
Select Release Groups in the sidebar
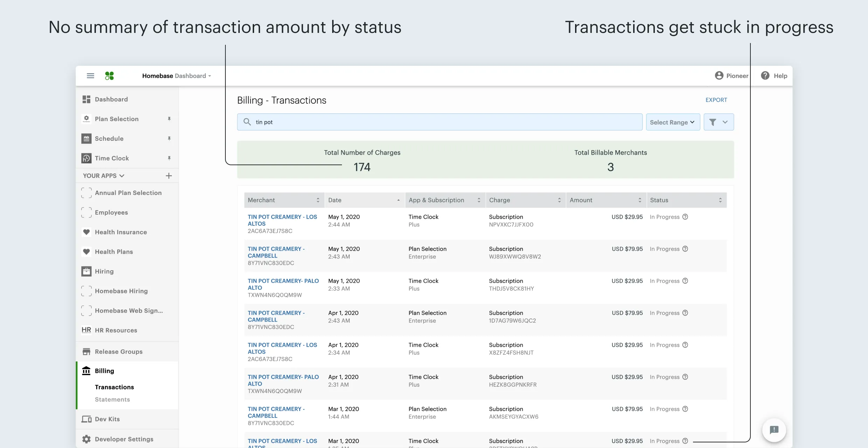(119, 351)
